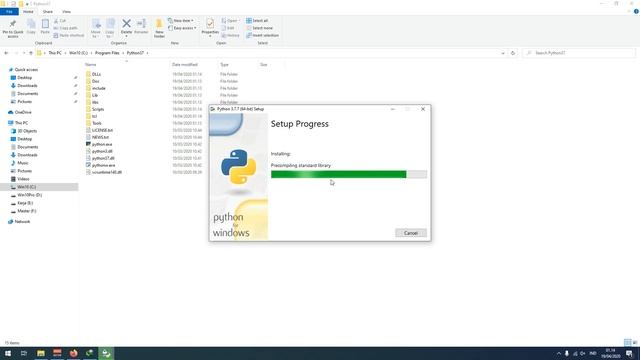Click Paste shortcut in Clipboard group
The image size is (640, 360).
point(69,35)
